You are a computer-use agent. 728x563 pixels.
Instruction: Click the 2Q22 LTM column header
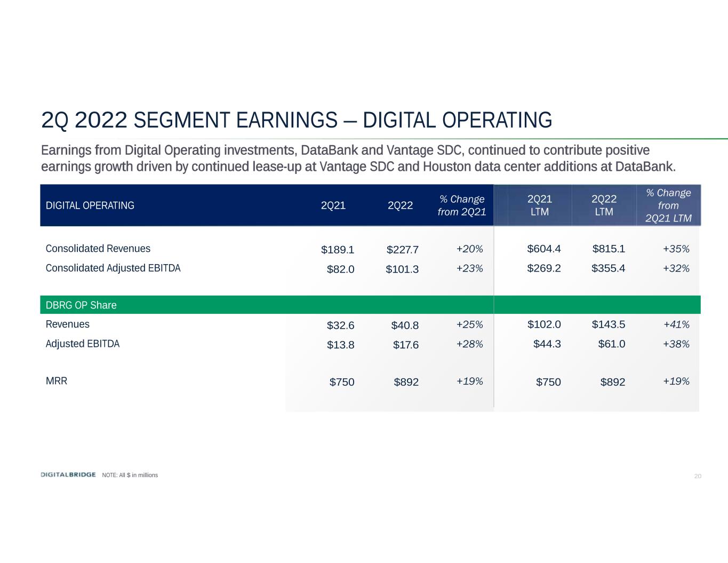point(604,205)
